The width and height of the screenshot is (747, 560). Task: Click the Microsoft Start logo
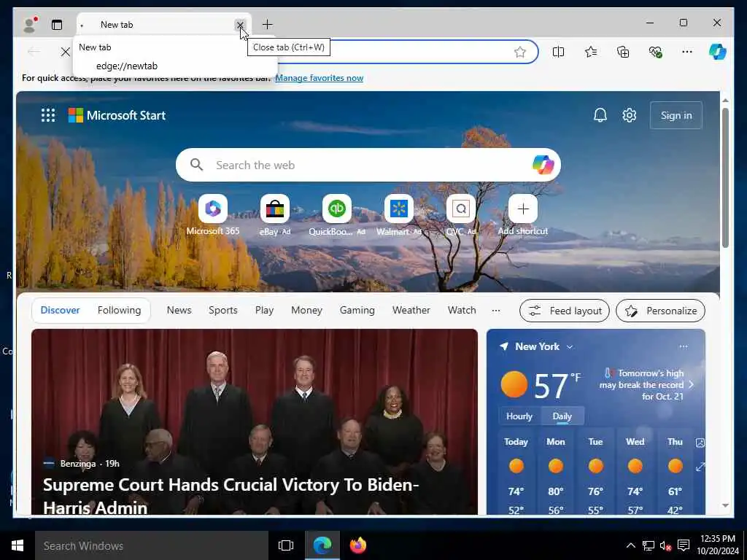117,115
